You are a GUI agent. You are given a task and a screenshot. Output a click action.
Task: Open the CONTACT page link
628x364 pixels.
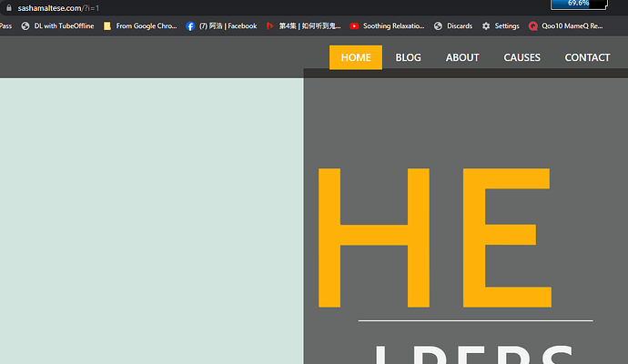587,57
